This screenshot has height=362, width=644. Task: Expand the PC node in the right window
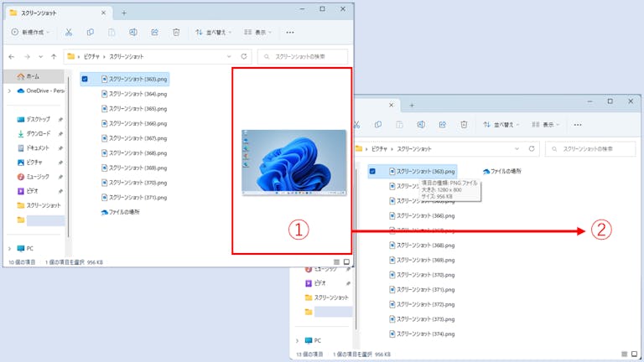(298, 341)
